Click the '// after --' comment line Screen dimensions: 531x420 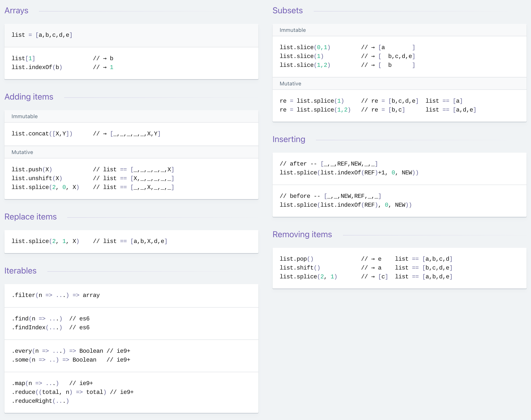[x=329, y=164]
